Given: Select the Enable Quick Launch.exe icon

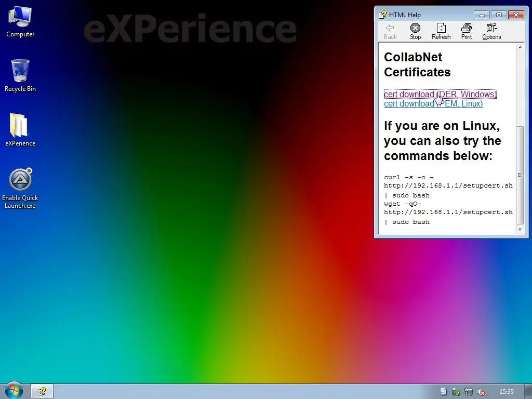Looking at the screenshot, I should pyautogui.click(x=20, y=188).
